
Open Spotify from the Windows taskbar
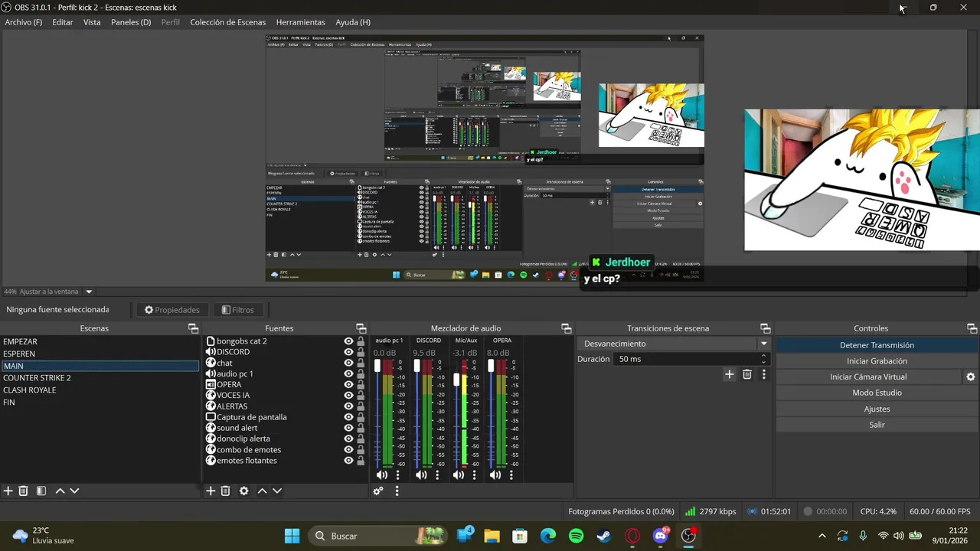pyautogui.click(x=577, y=536)
